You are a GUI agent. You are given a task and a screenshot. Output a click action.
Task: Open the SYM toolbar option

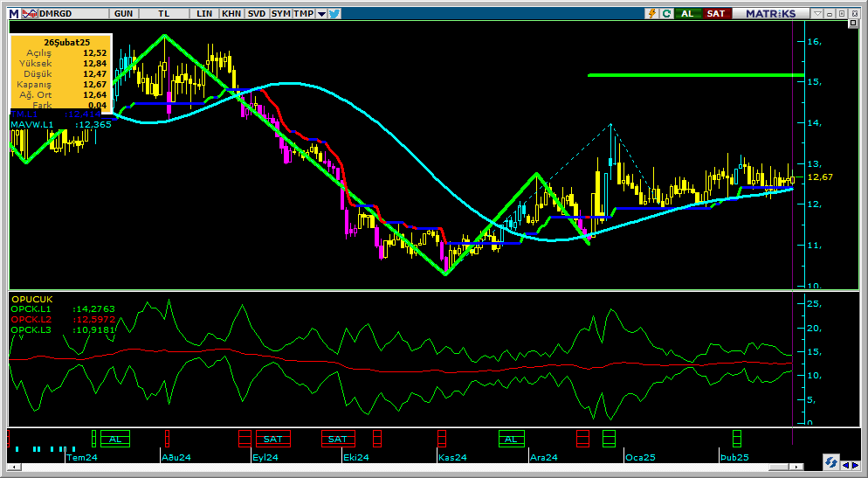click(x=280, y=14)
